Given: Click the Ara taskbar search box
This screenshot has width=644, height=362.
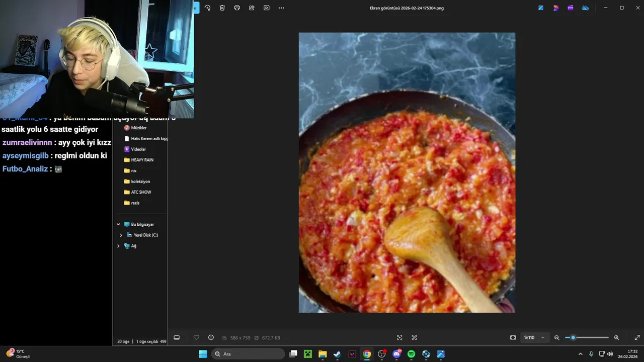Looking at the screenshot, I should pyautogui.click(x=249, y=354).
